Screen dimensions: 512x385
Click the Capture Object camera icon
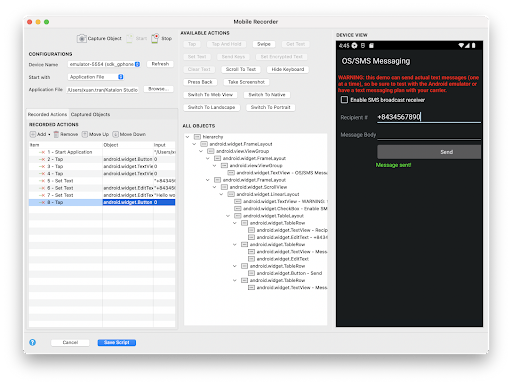click(81, 39)
